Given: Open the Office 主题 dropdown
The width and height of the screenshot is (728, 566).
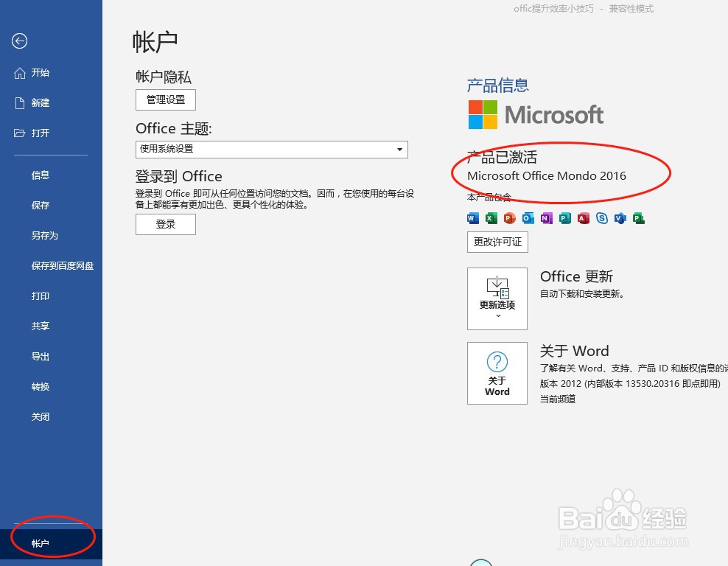Looking at the screenshot, I should pyautogui.click(x=272, y=150).
